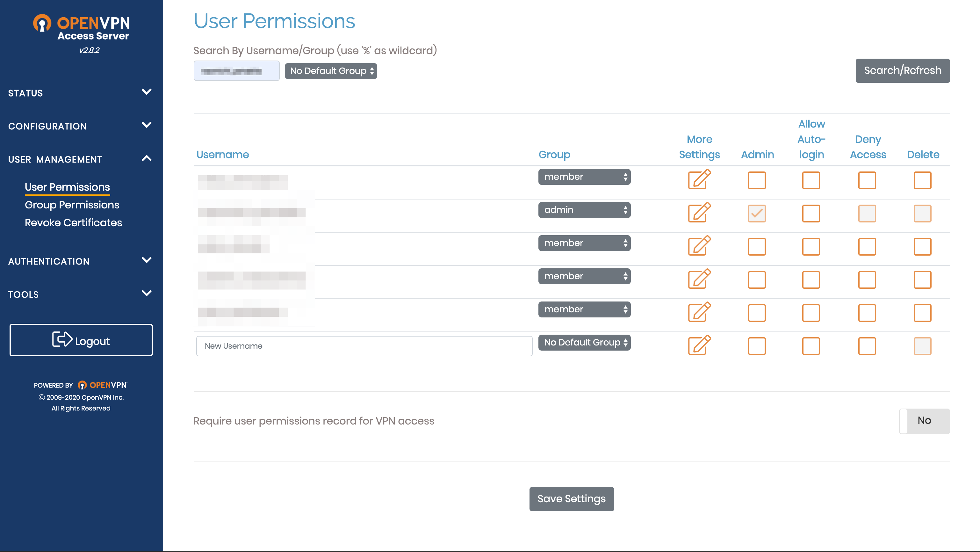
Task: Expand the Configuration sidebar section
Action: pos(80,126)
